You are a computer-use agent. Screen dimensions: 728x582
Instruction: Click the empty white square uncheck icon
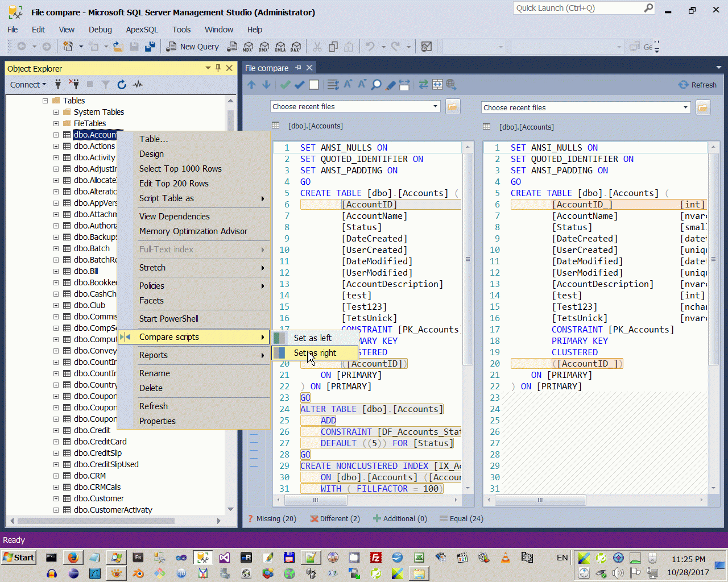[x=314, y=85]
